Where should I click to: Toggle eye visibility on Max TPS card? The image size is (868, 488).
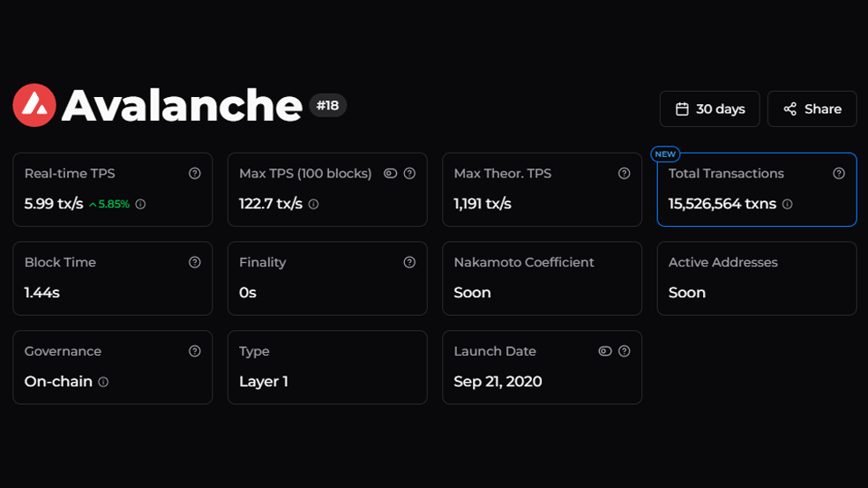(x=390, y=173)
